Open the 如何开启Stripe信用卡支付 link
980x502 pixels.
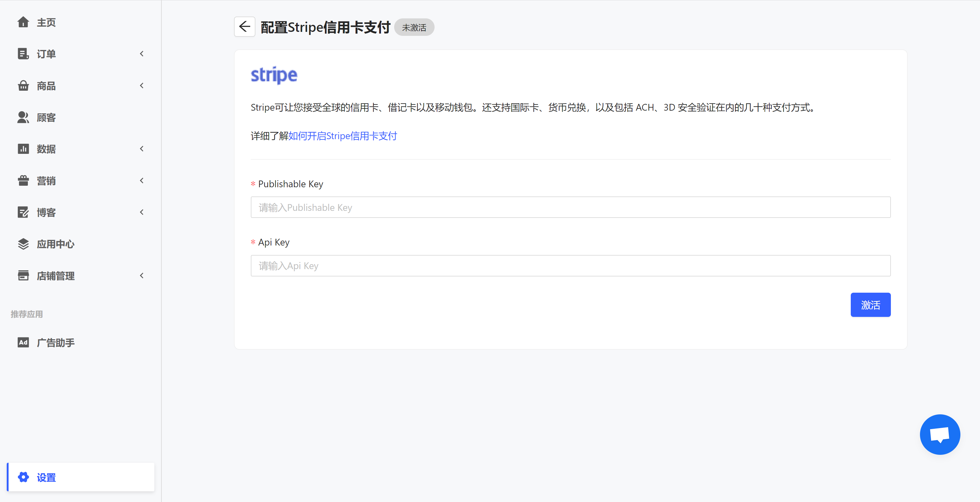click(x=342, y=136)
